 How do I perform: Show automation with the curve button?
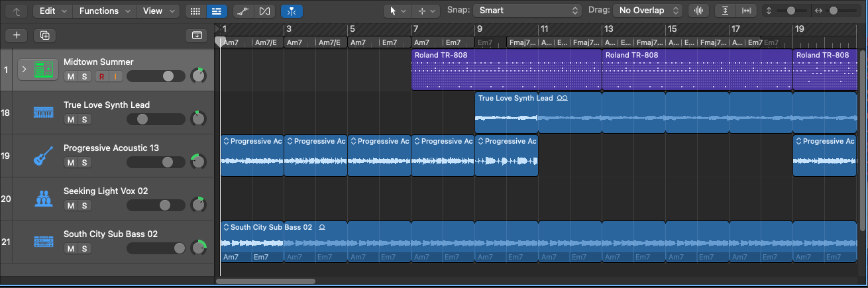coord(243,11)
